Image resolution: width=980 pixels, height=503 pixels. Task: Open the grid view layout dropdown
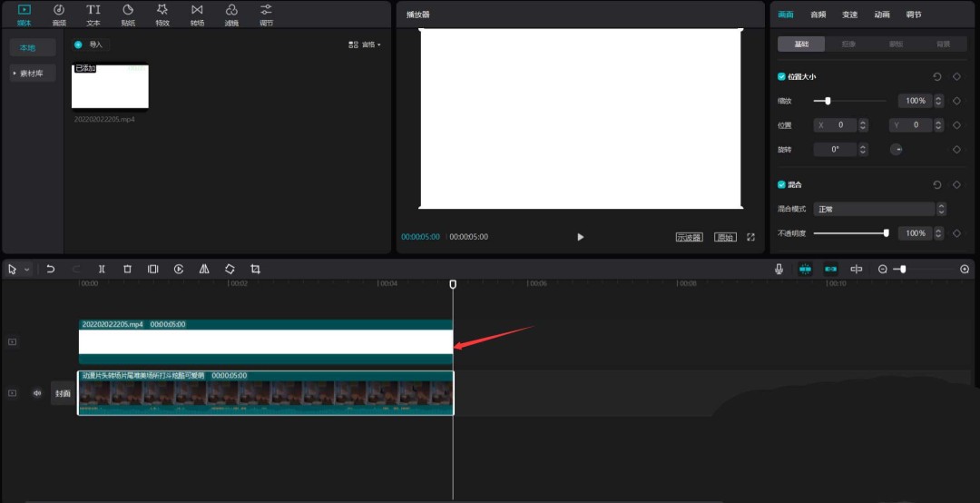365,44
